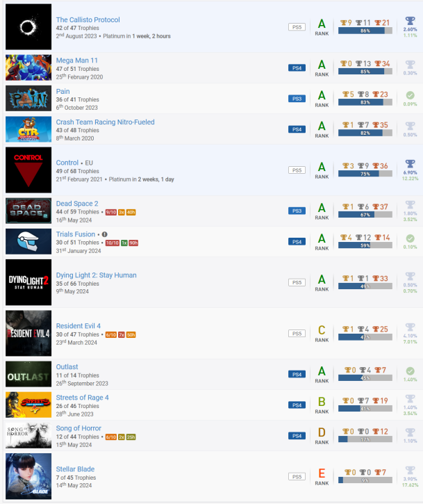Click the 9% progress bar for Stellar Blade
The image size is (423, 504).
(x=365, y=480)
